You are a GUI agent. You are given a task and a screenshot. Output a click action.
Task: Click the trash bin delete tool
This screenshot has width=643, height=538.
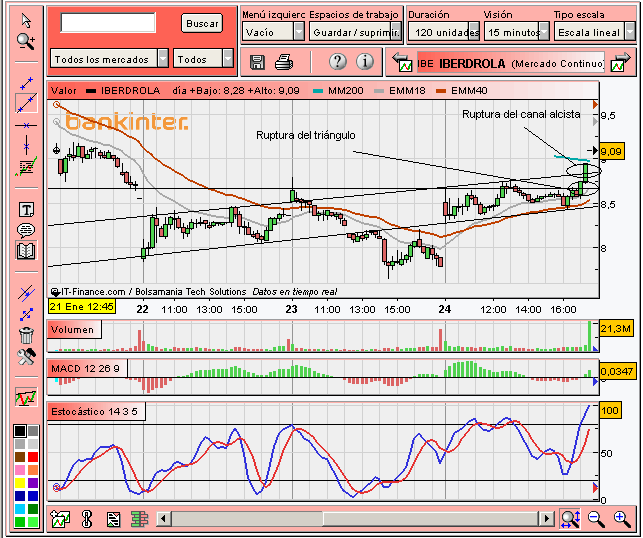pyautogui.click(x=26, y=335)
